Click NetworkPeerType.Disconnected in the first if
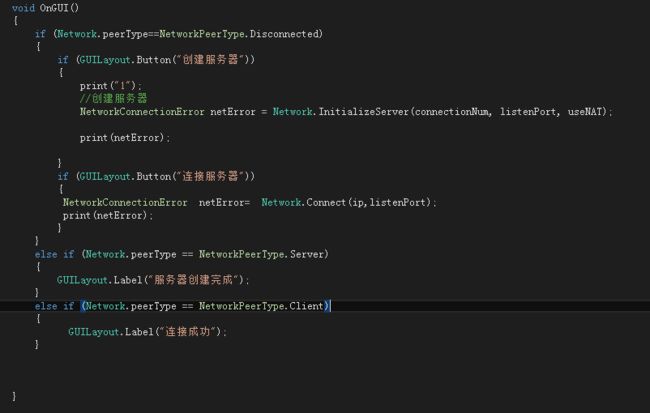The height and width of the screenshot is (413, 650). point(239,34)
